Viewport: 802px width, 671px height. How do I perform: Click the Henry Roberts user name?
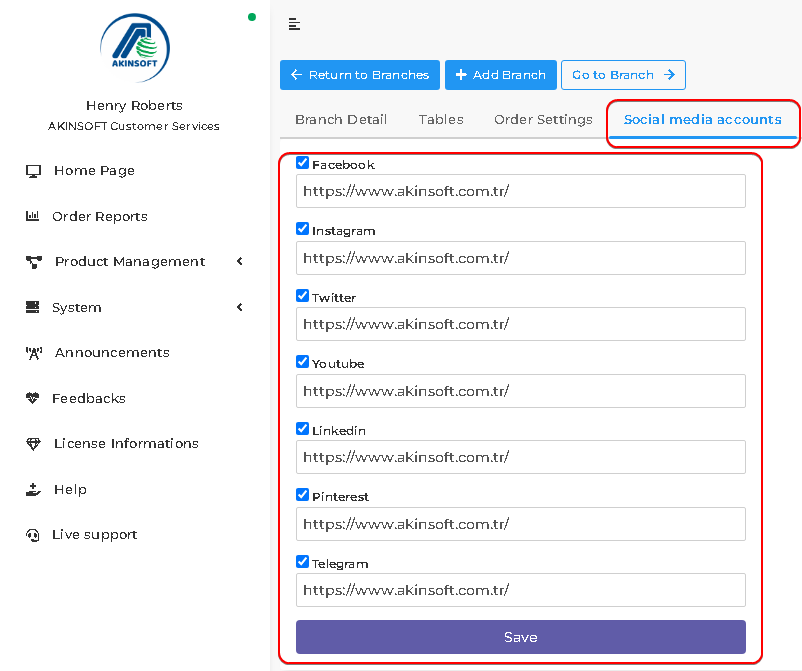pyautogui.click(x=135, y=105)
